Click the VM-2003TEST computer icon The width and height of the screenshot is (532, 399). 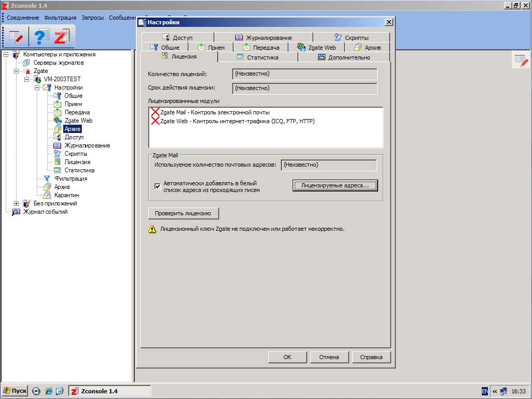37,79
